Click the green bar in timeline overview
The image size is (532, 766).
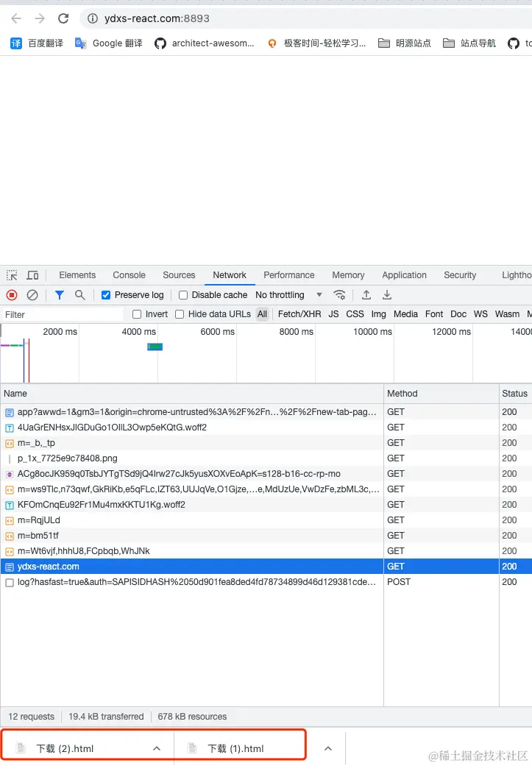155,347
